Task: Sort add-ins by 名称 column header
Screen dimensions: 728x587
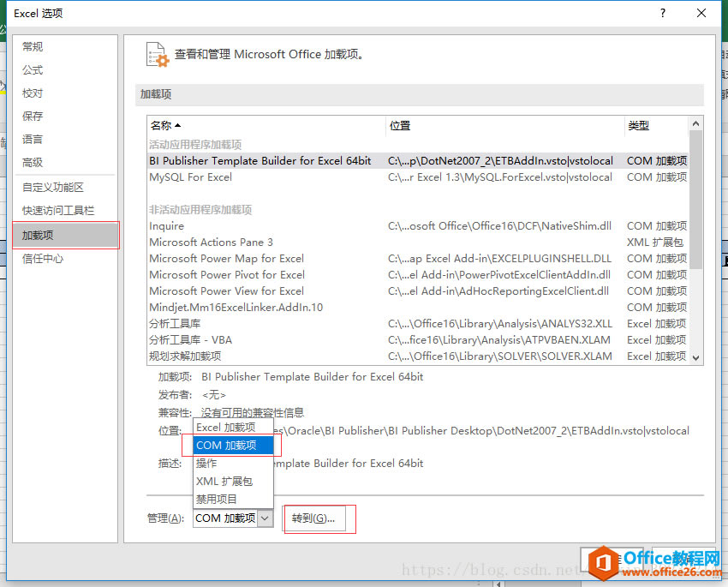Action: 266,125
